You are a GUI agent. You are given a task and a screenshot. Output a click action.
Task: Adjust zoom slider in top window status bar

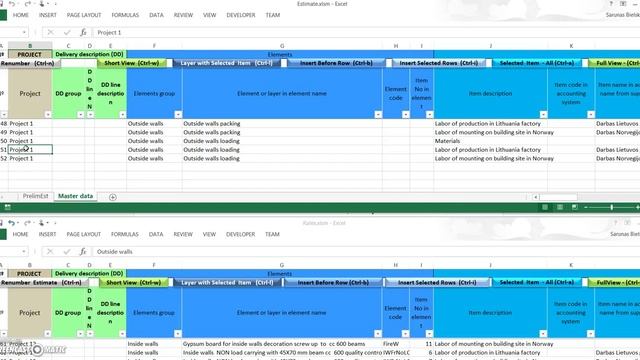click(611, 207)
